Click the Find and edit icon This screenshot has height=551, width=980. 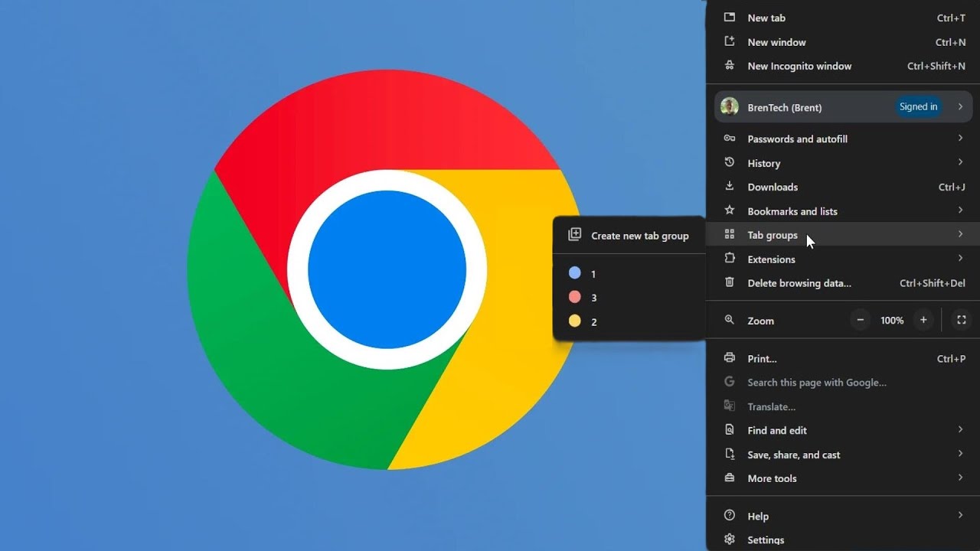(730, 430)
